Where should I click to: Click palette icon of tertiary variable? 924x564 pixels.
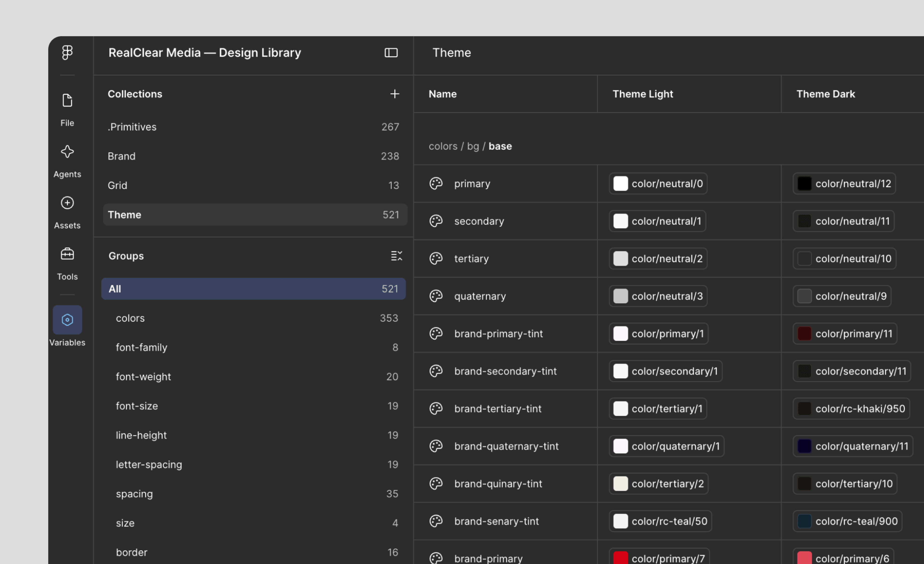click(x=436, y=259)
